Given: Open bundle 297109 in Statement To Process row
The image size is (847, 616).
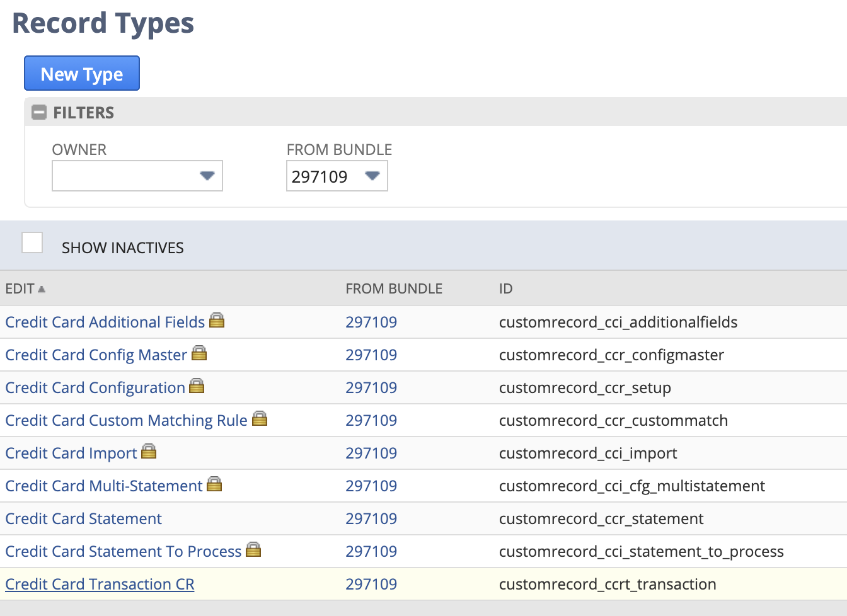Looking at the screenshot, I should click(x=371, y=551).
